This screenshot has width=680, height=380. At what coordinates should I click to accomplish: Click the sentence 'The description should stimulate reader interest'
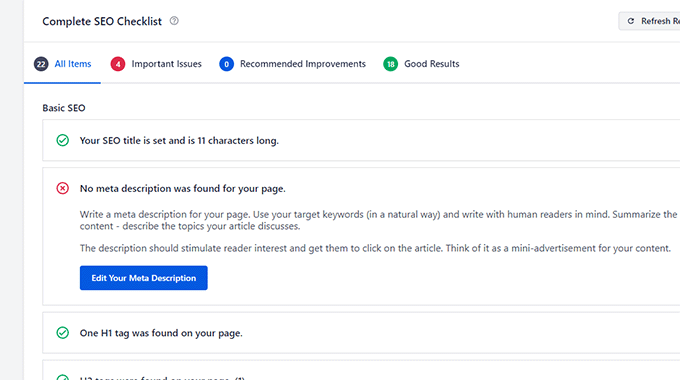(x=375, y=248)
